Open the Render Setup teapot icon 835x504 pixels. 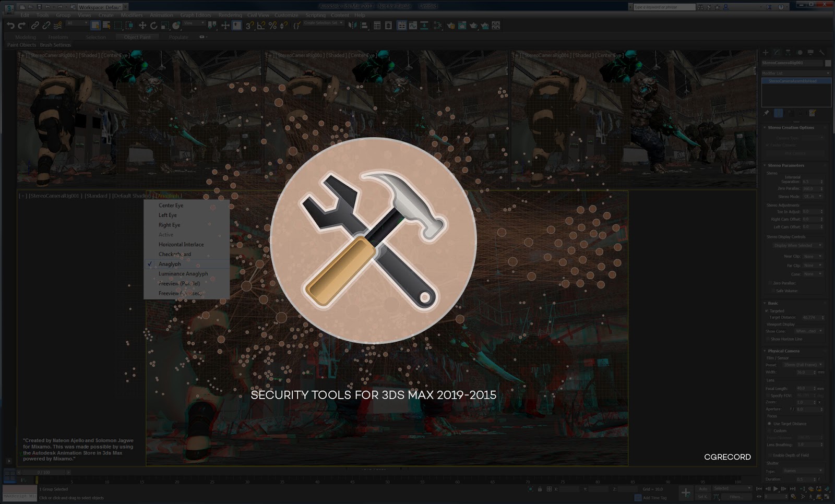pos(450,25)
